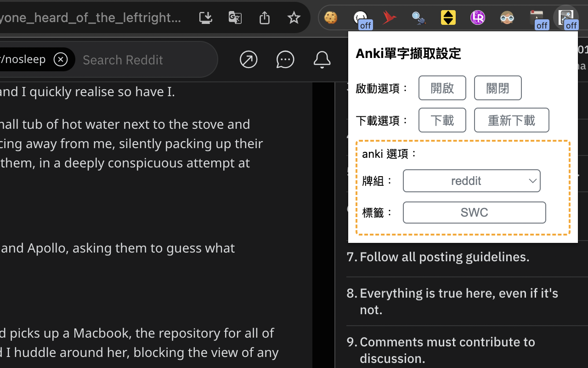Open Google Translate icon in address bar

pos(235,18)
